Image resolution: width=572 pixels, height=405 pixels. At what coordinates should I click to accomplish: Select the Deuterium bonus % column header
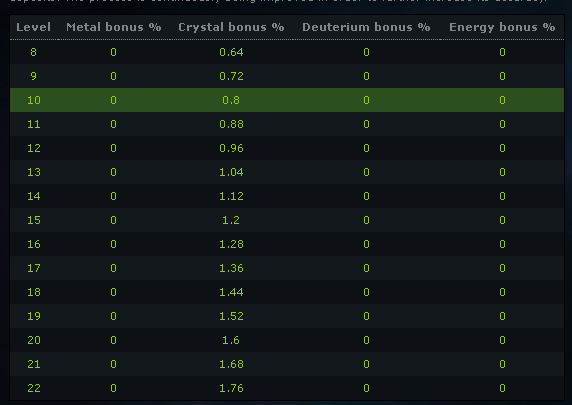point(366,27)
